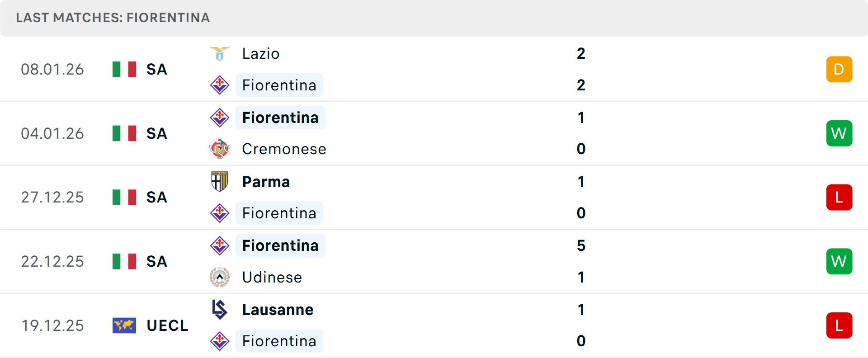This screenshot has width=868, height=358.
Task: Click the Parma club crest
Action: 220,182
